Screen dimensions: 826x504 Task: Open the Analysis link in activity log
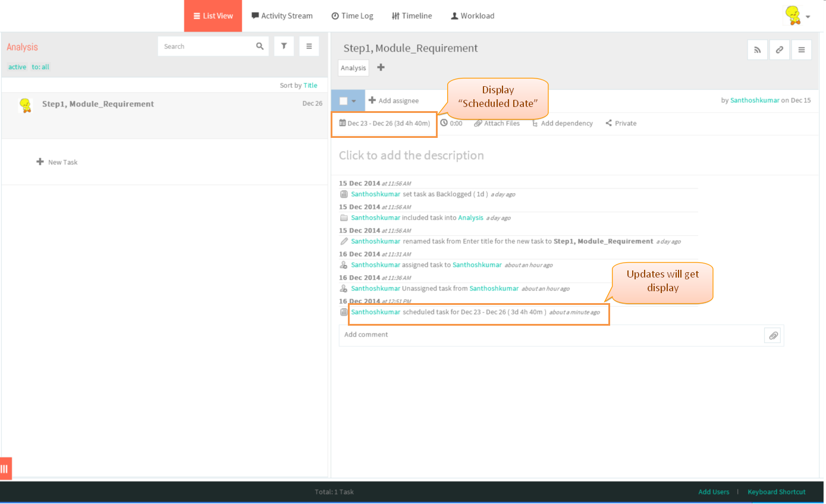(470, 218)
